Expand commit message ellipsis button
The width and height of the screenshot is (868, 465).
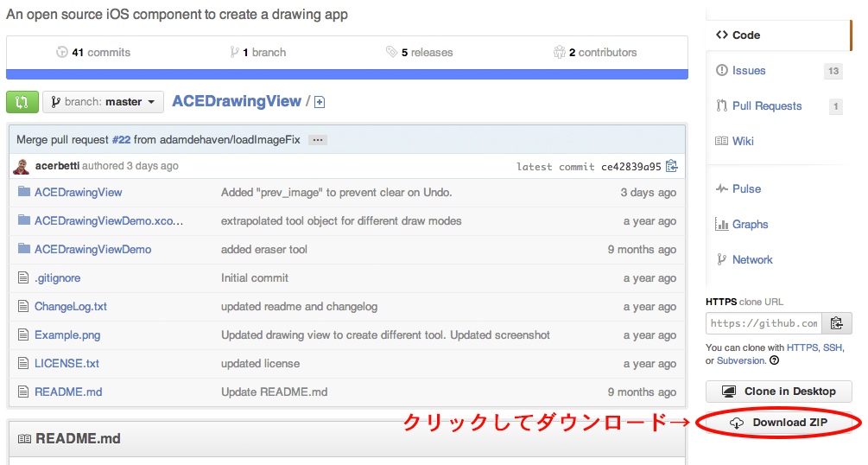(317, 140)
